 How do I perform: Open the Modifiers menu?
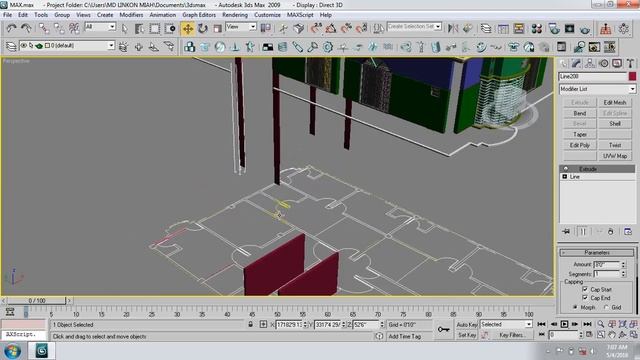click(x=131, y=15)
